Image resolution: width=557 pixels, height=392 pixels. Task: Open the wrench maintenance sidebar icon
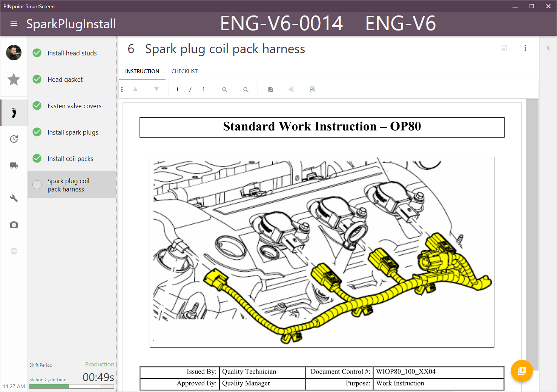(14, 198)
